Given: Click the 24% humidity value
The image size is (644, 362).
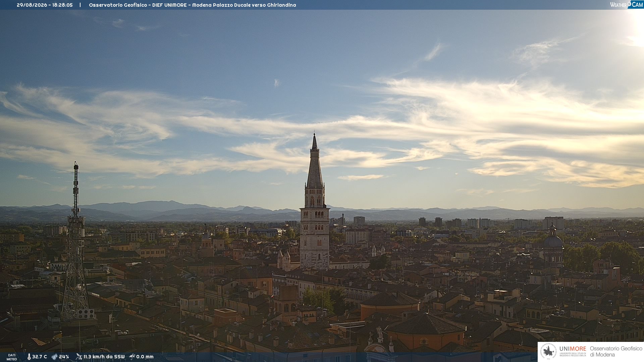Looking at the screenshot, I should click(64, 357).
